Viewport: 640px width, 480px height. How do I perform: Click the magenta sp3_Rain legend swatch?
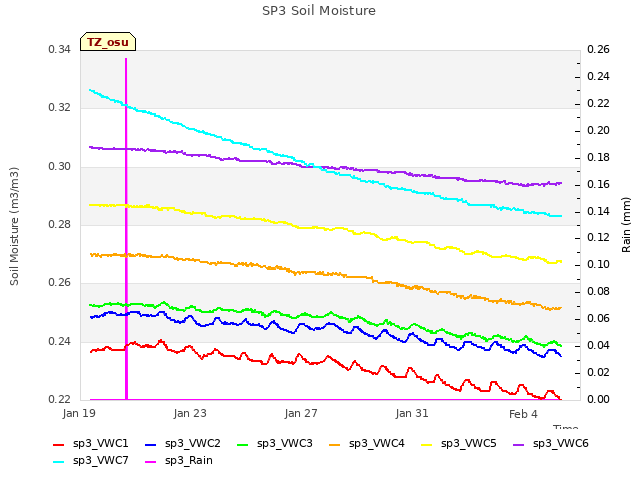[x=151, y=462]
